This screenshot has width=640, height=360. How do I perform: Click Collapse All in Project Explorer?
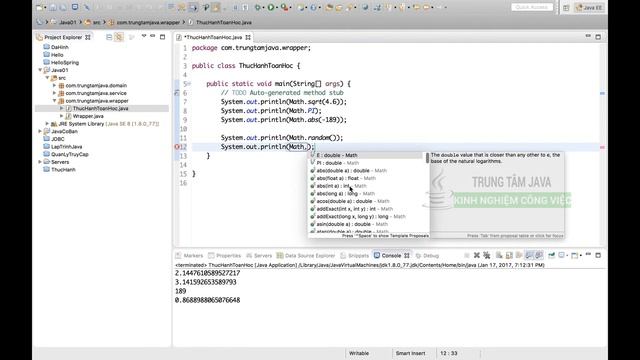(x=109, y=37)
